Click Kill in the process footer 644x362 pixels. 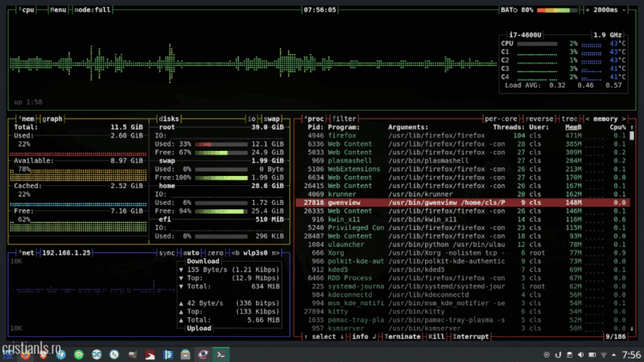point(438,336)
